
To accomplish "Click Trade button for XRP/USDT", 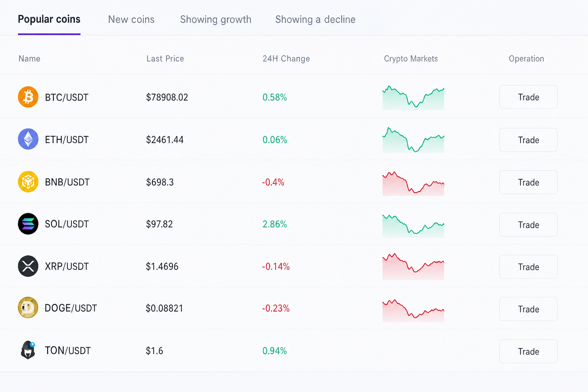I will tap(528, 267).
